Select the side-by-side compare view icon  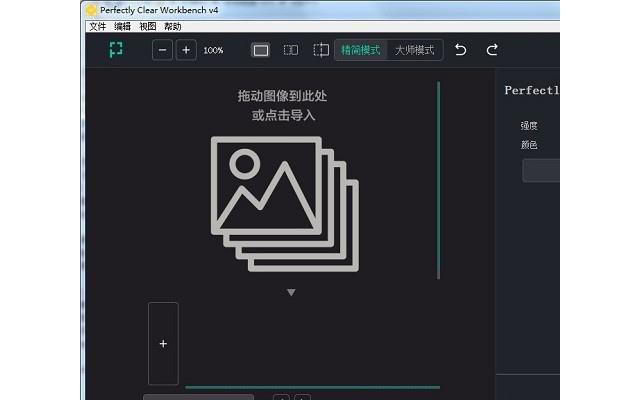pyautogui.click(x=291, y=50)
